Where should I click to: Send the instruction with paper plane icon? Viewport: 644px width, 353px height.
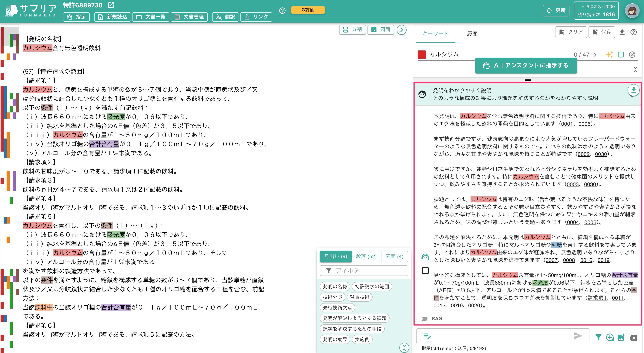click(578, 336)
